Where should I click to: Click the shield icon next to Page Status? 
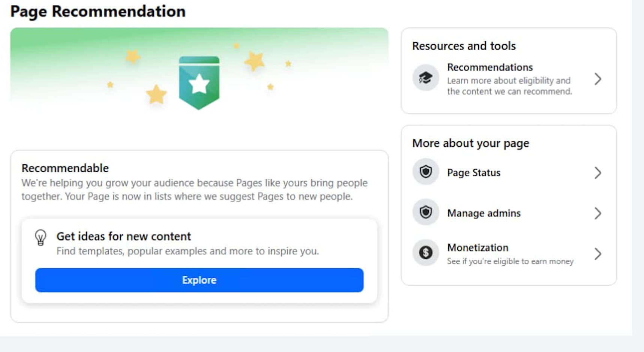coord(425,172)
